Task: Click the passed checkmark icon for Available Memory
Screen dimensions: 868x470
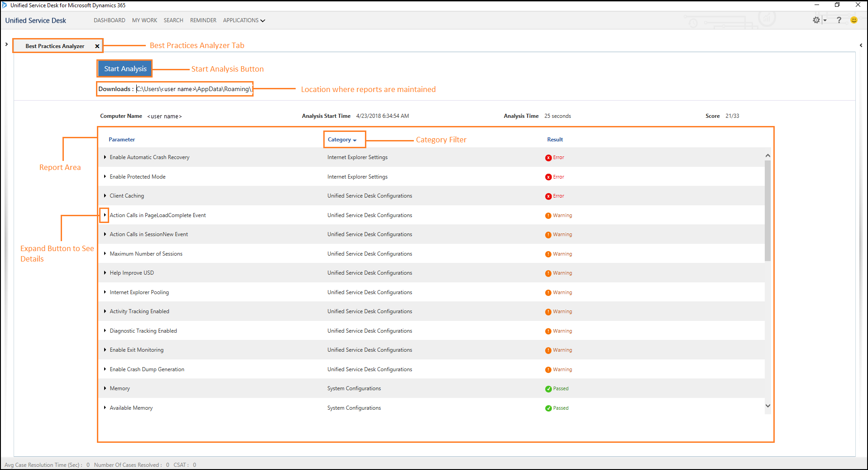Action: (x=548, y=408)
